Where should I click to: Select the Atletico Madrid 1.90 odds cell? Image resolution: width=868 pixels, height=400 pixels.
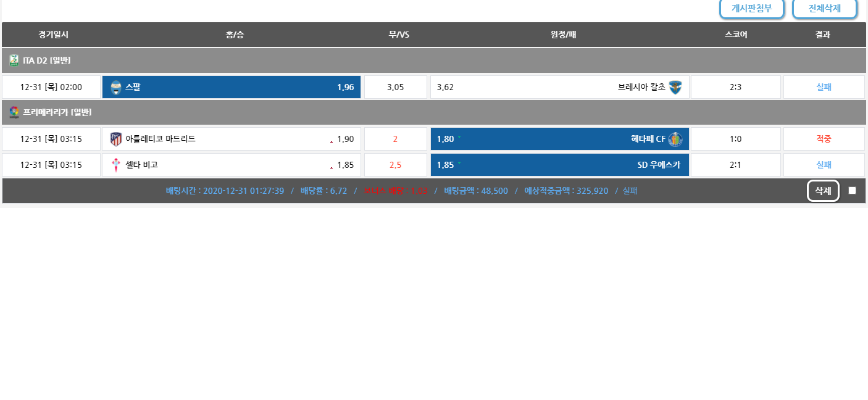(x=231, y=140)
